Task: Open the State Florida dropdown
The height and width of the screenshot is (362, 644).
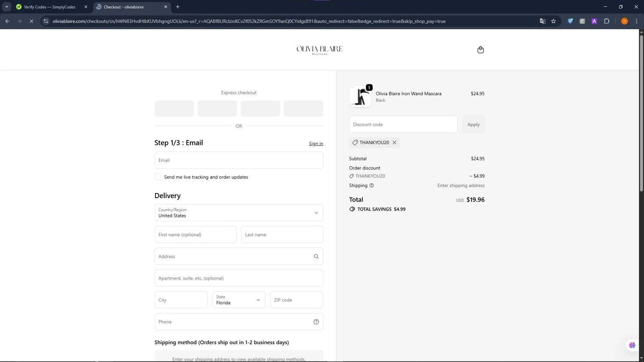Action: pyautogui.click(x=239, y=300)
